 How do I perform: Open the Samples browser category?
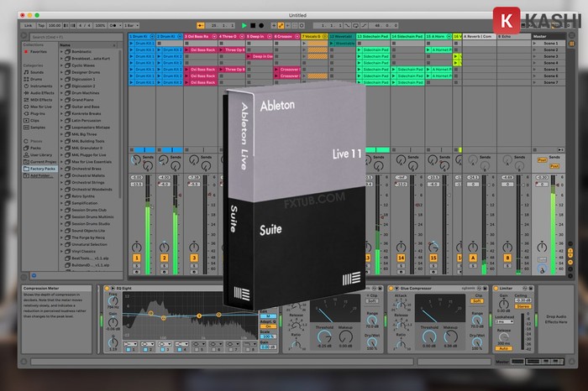(36, 128)
